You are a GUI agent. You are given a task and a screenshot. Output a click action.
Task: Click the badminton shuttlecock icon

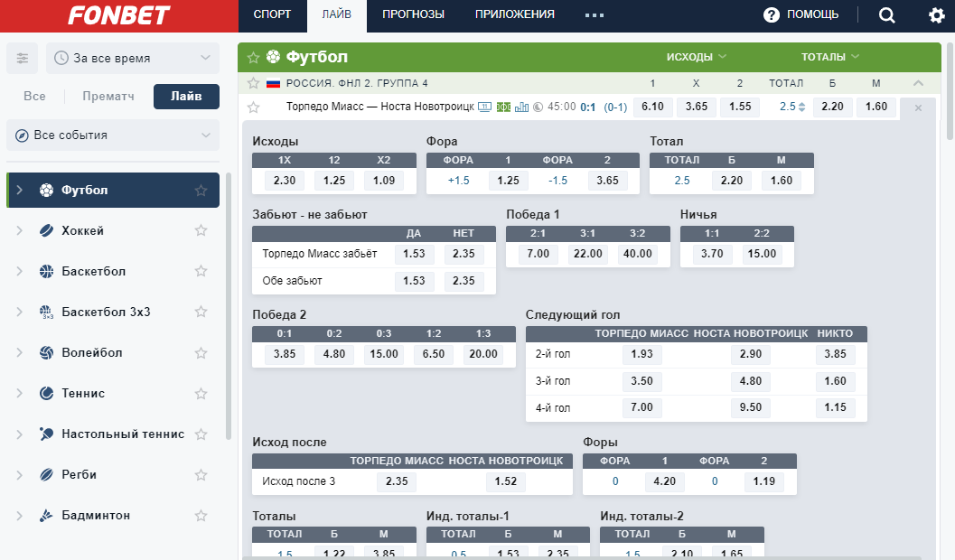pyautogui.click(x=46, y=516)
